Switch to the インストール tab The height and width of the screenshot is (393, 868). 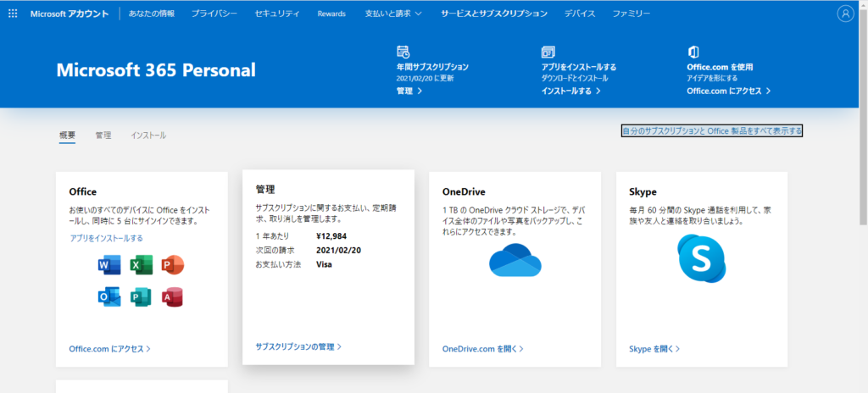148,135
